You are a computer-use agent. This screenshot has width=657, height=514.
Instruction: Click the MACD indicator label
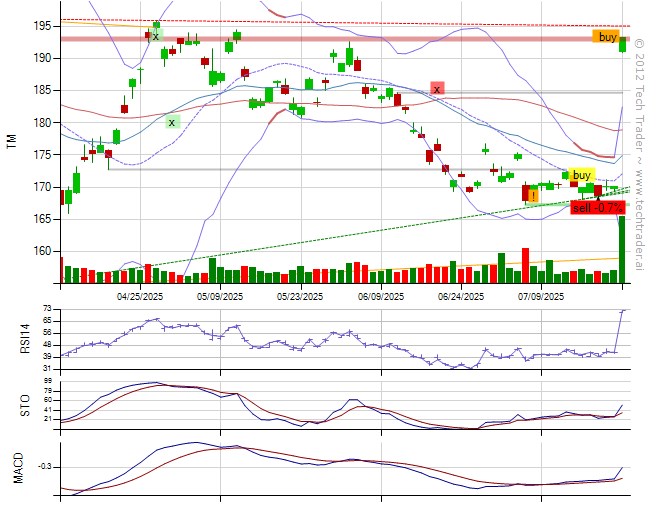pos(19,468)
